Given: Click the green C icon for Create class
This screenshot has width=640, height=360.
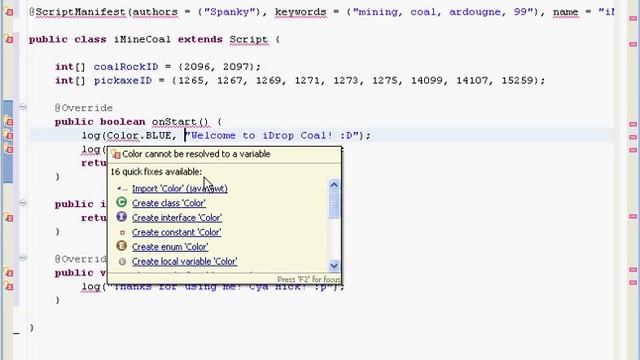Looking at the screenshot, I should (x=122, y=202).
